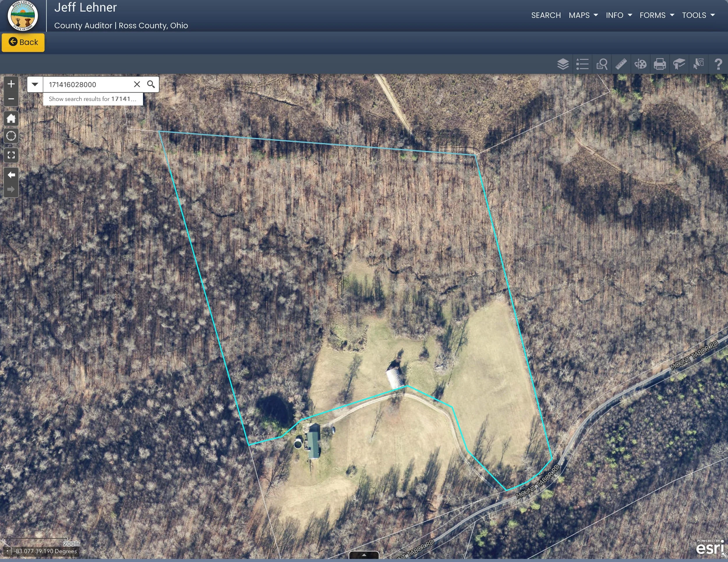Click the Help question mark icon
This screenshot has height=562, width=728.
[x=718, y=64]
